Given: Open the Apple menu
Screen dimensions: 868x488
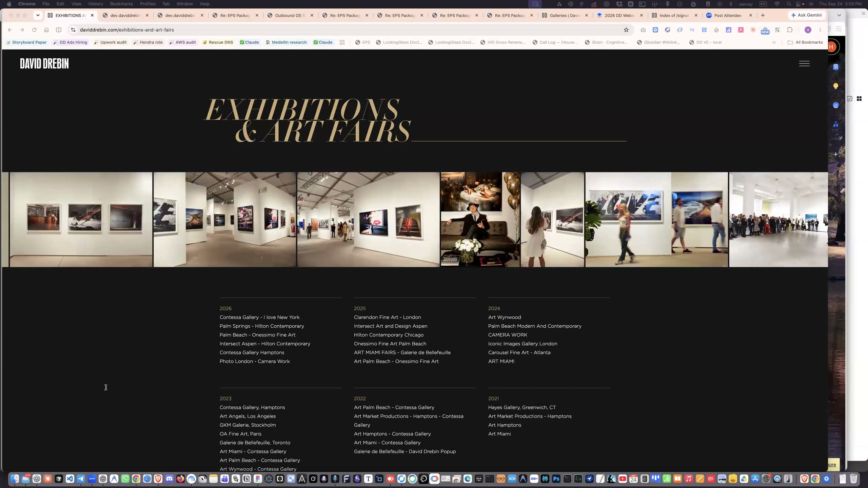Looking at the screenshot, I should 9,4.
